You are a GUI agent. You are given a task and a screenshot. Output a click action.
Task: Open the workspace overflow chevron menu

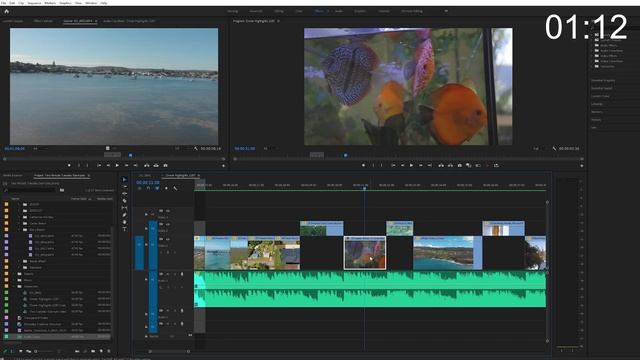(446, 11)
